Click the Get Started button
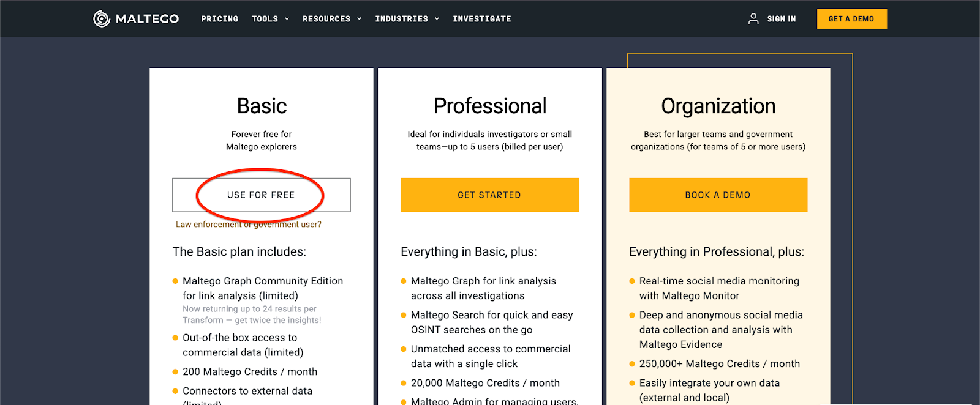The image size is (980, 405). coord(489,195)
